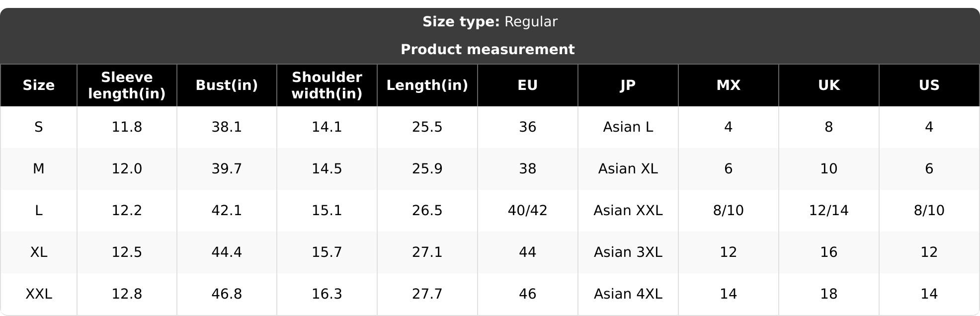Image resolution: width=980 pixels, height=316 pixels.
Task: Click the Product measurement title
Action: [488, 50]
